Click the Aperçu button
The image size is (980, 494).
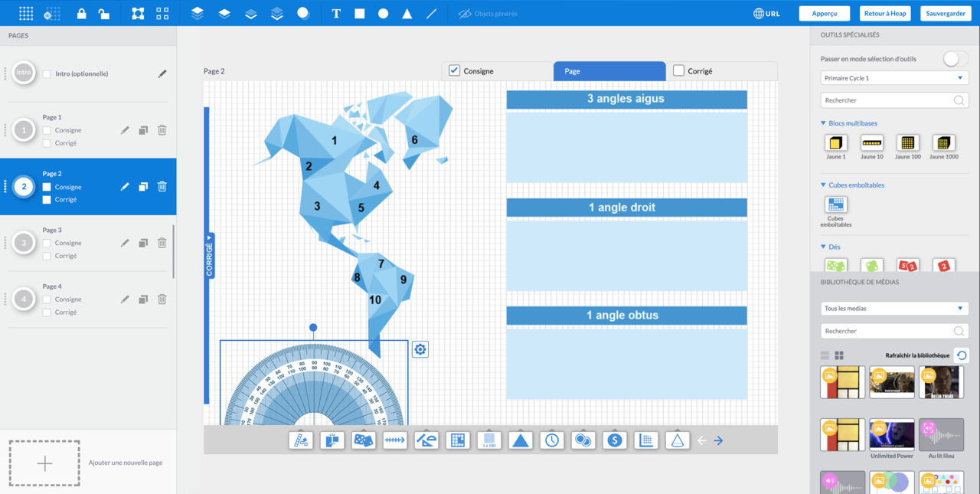(x=825, y=14)
